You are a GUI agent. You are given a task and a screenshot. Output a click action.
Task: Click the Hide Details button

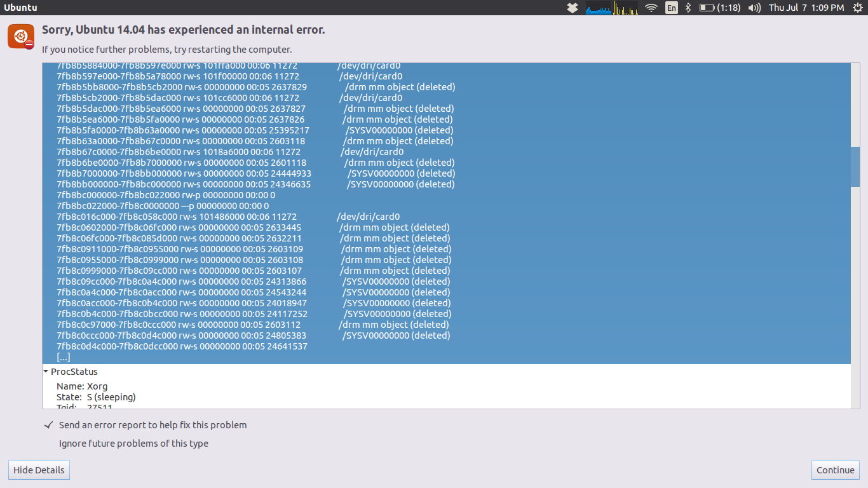(x=39, y=470)
